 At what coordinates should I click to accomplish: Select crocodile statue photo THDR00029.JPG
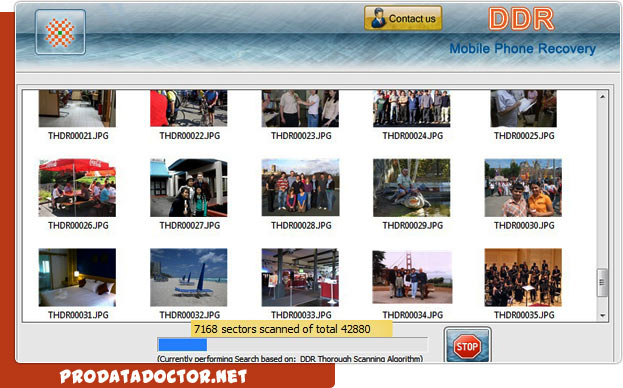point(412,188)
